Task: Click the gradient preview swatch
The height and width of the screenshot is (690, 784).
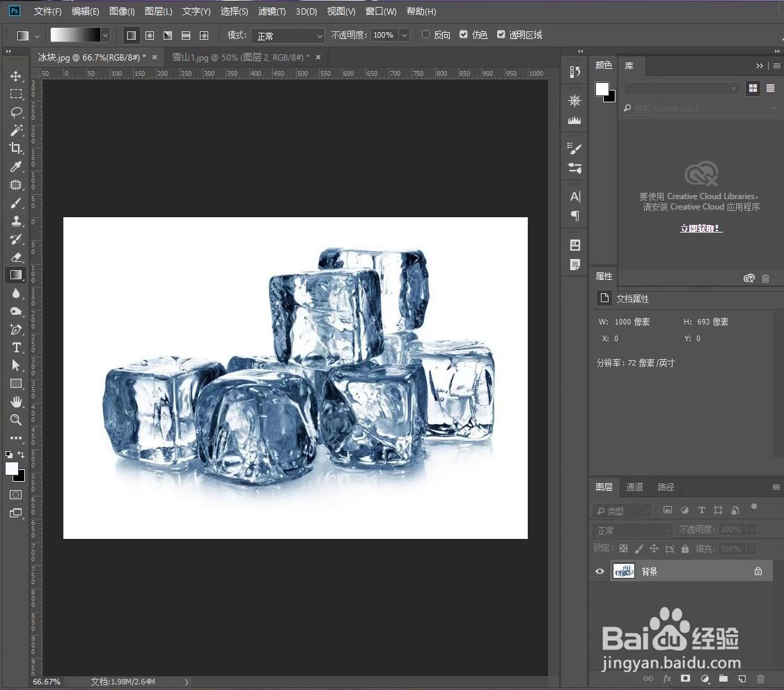Action: 75,35
